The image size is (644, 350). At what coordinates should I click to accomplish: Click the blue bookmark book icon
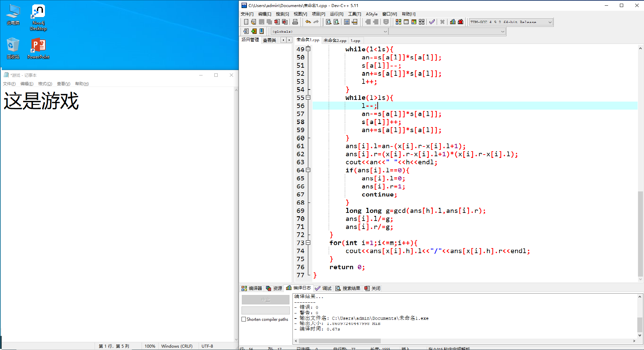[262, 31]
